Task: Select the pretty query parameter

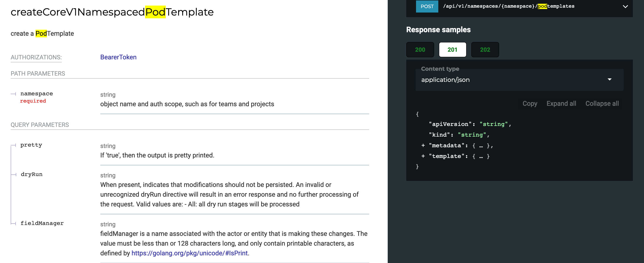Action: pos(31,145)
